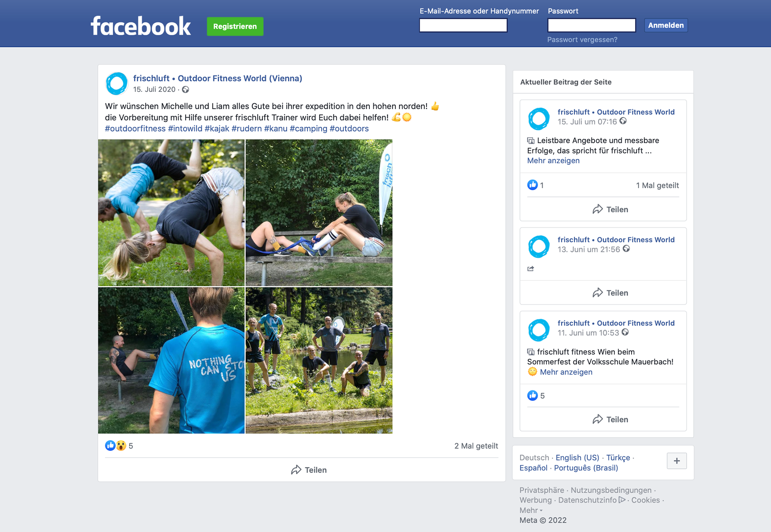Click the like icon on the Leistbare Angebote sidebar post
The width and height of the screenshot is (771, 532).
(x=532, y=185)
